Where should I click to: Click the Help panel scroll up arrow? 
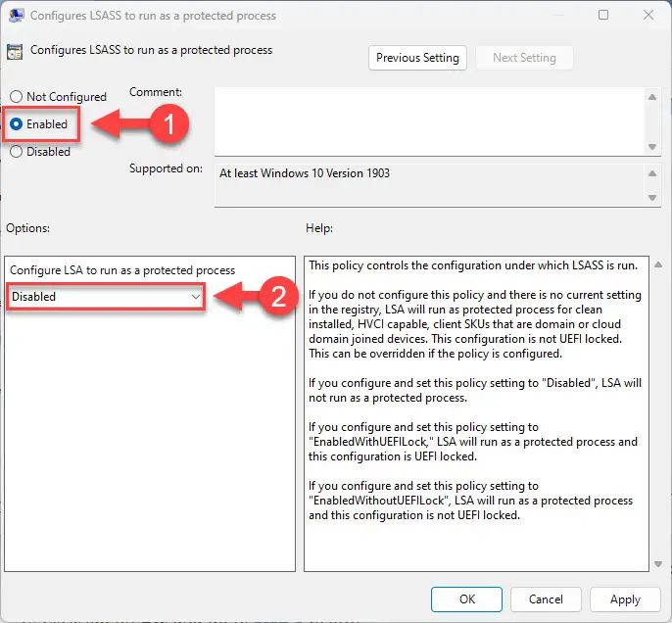658,264
